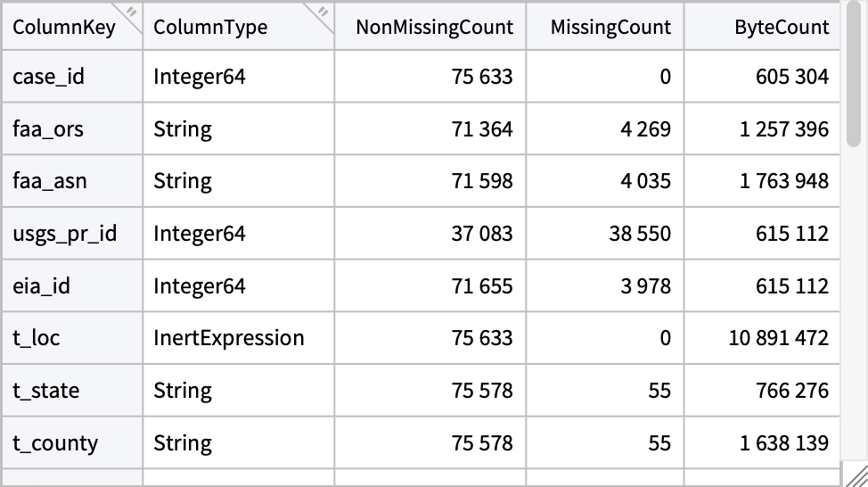868x487 pixels.
Task: Click the corner mark in ColumnKey header
Action: pyautogui.click(x=131, y=12)
